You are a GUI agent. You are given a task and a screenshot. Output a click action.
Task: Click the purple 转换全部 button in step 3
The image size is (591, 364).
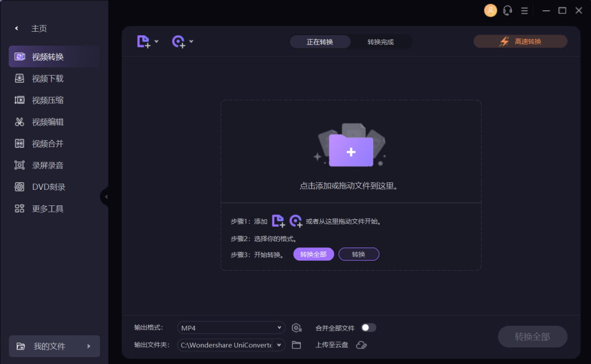tap(313, 254)
